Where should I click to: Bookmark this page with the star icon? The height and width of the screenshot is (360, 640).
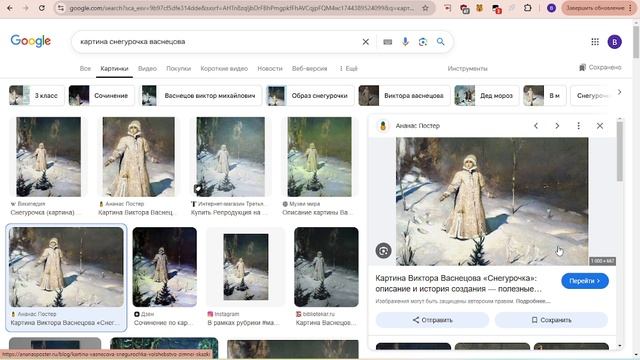pyautogui.click(x=425, y=8)
